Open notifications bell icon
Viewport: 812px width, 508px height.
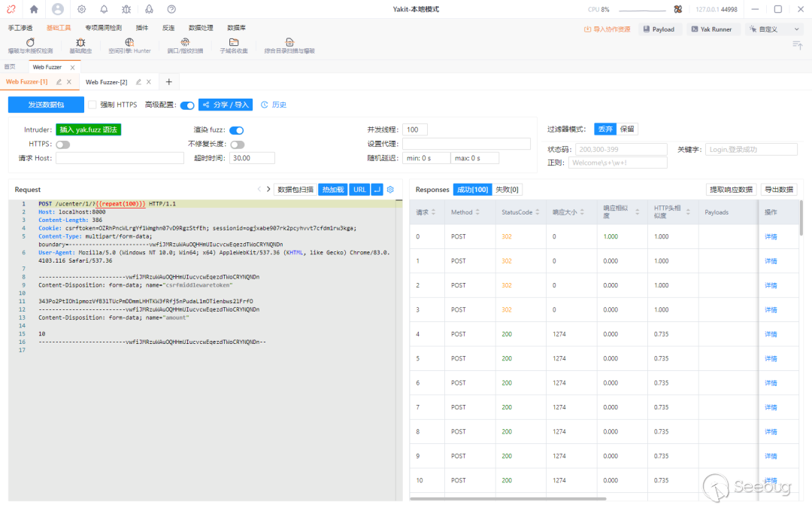point(104,9)
